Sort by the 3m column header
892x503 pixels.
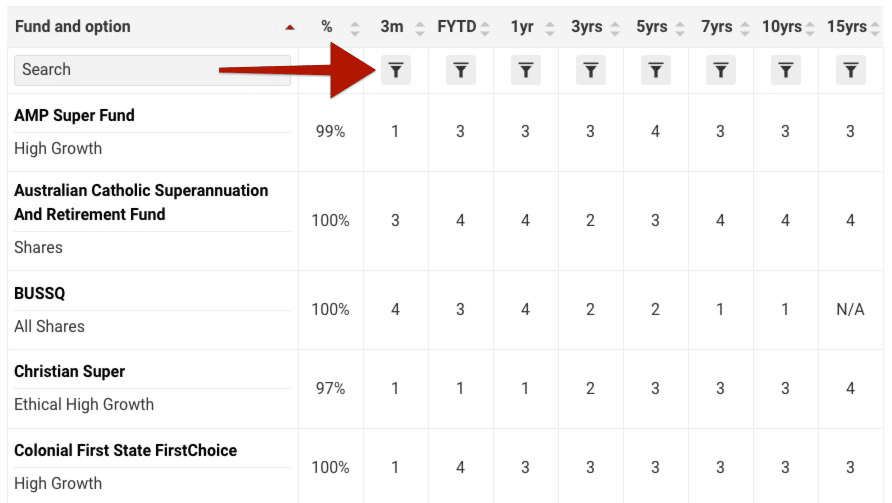(x=392, y=27)
